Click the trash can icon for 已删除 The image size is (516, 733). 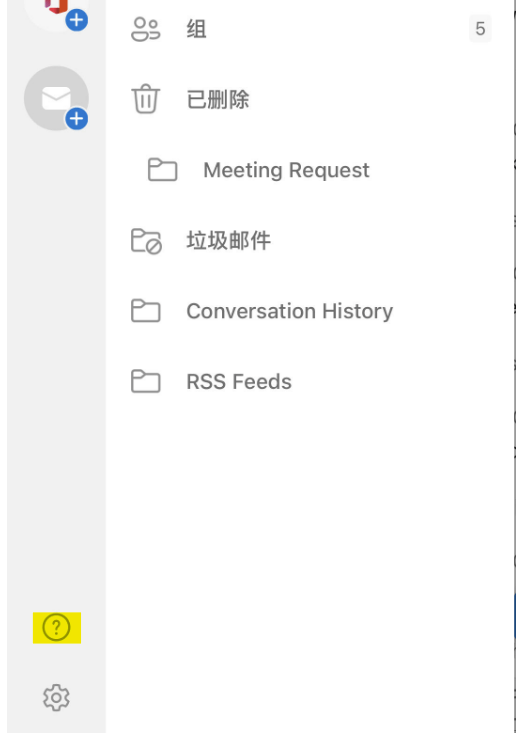(145, 99)
